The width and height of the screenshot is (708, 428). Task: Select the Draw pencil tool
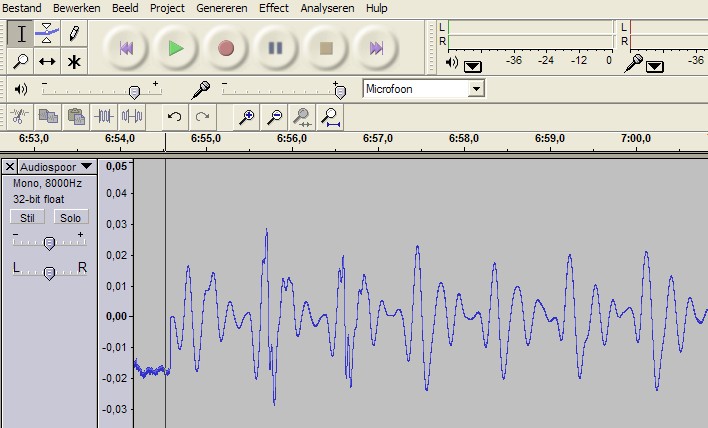[x=73, y=34]
